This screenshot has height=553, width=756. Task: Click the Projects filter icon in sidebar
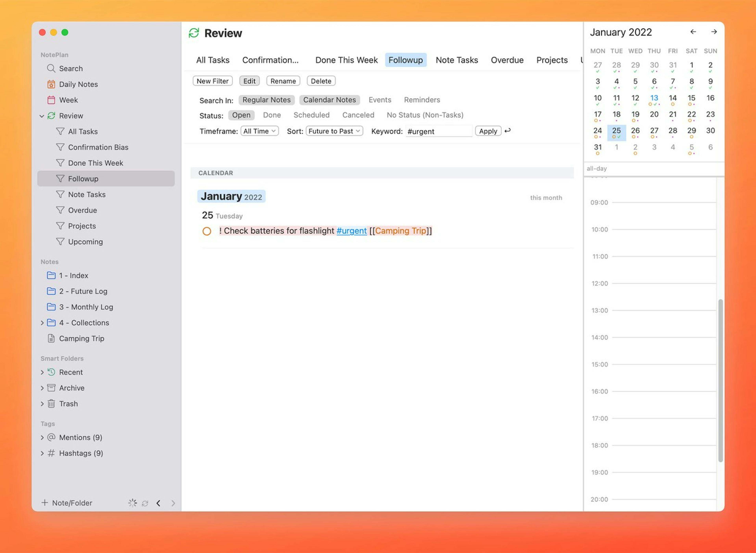tap(60, 226)
